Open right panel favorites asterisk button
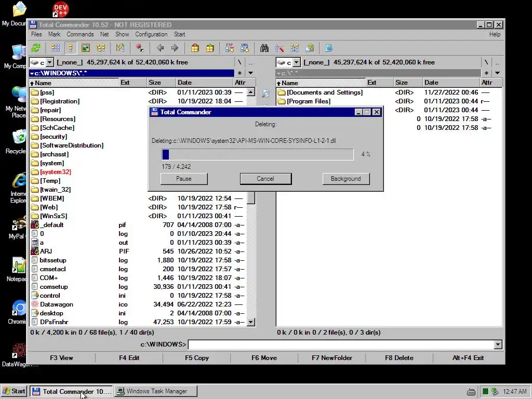The width and height of the screenshot is (532, 399). (x=486, y=73)
